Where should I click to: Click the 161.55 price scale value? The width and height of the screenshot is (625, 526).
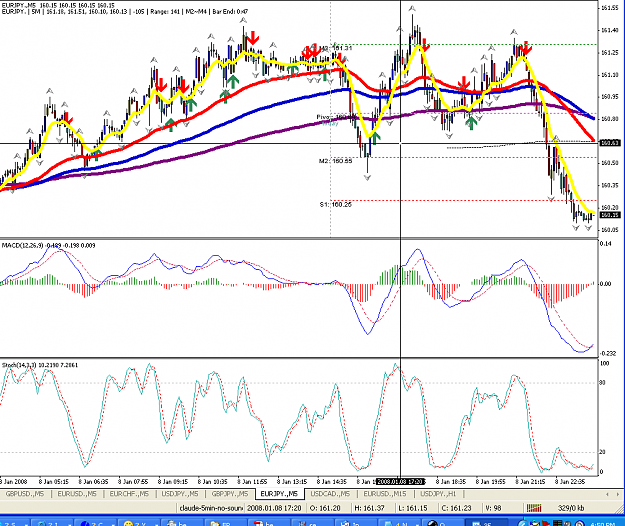tap(610, 8)
